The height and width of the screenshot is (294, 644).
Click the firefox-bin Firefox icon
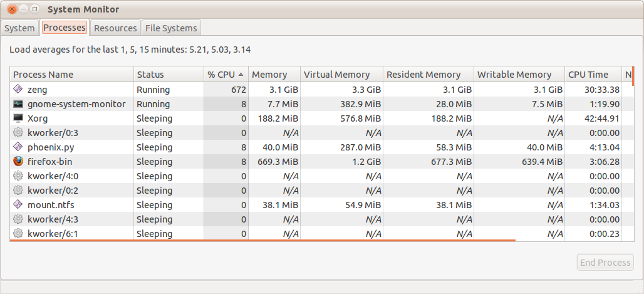[18, 161]
